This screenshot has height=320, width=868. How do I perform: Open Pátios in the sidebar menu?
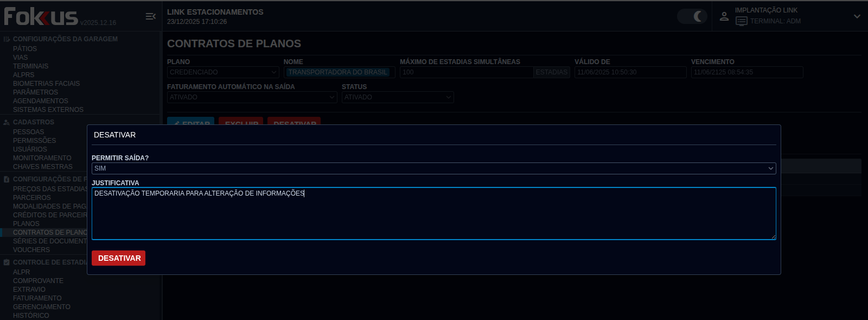click(x=25, y=49)
